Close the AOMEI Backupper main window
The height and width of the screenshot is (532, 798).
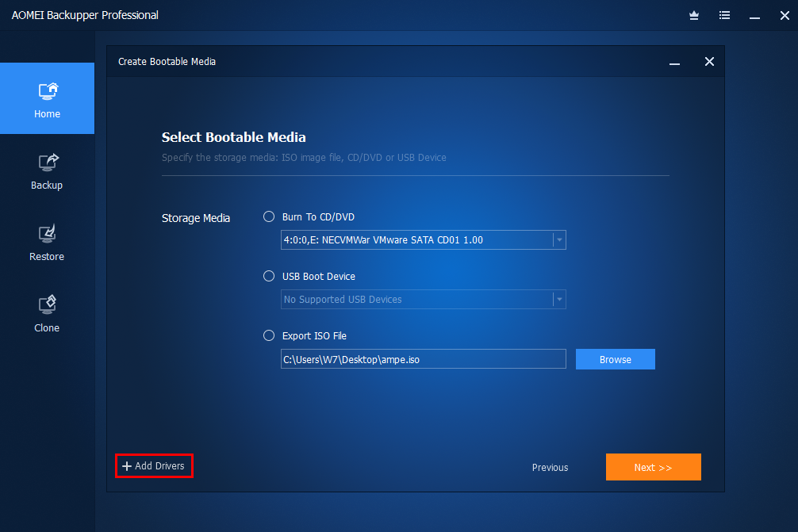[785, 15]
